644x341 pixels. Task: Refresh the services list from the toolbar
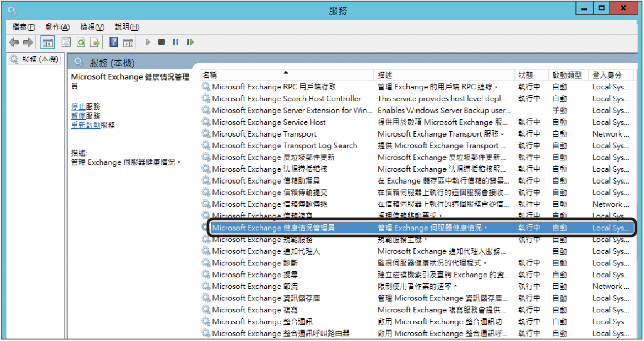(x=80, y=42)
